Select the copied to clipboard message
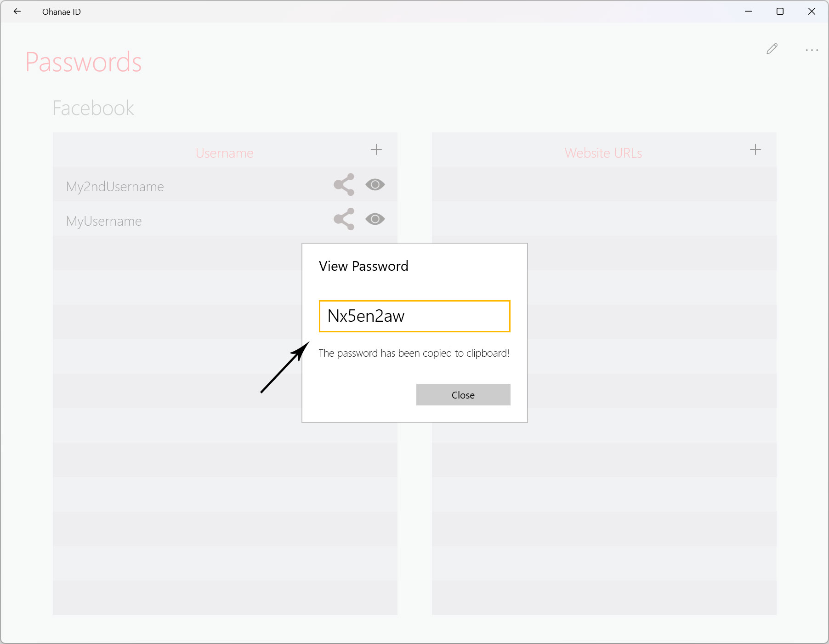Viewport: 829px width, 644px height. click(414, 353)
